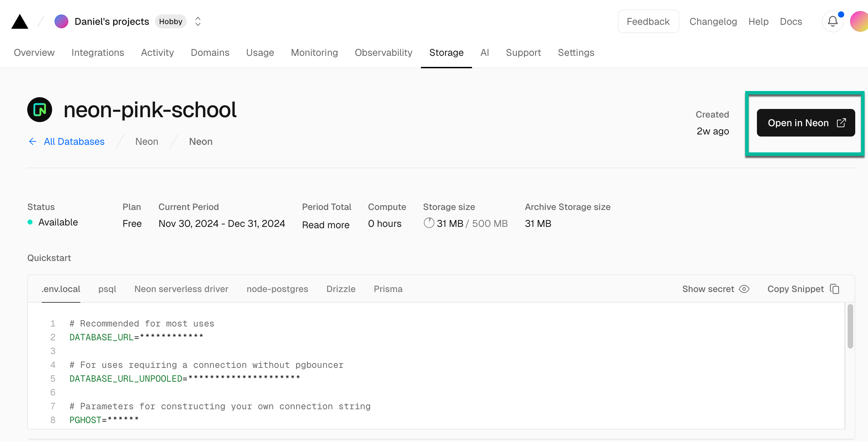
Task: Open the Help link
Action: coord(758,21)
